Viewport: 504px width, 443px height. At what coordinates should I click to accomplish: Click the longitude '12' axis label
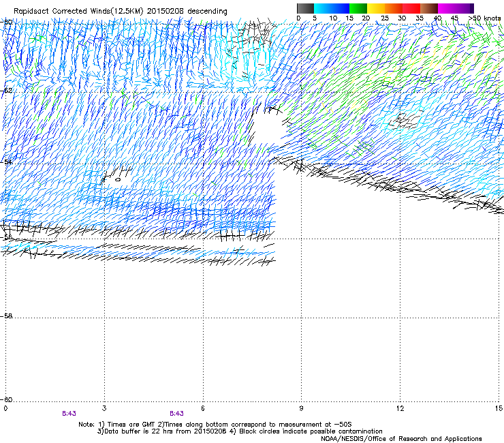click(400, 408)
